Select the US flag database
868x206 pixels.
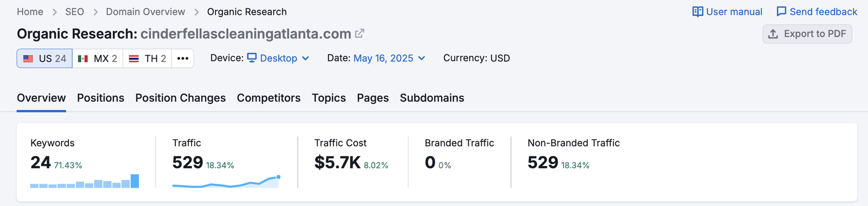pyautogui.click(x=44, y=58)
